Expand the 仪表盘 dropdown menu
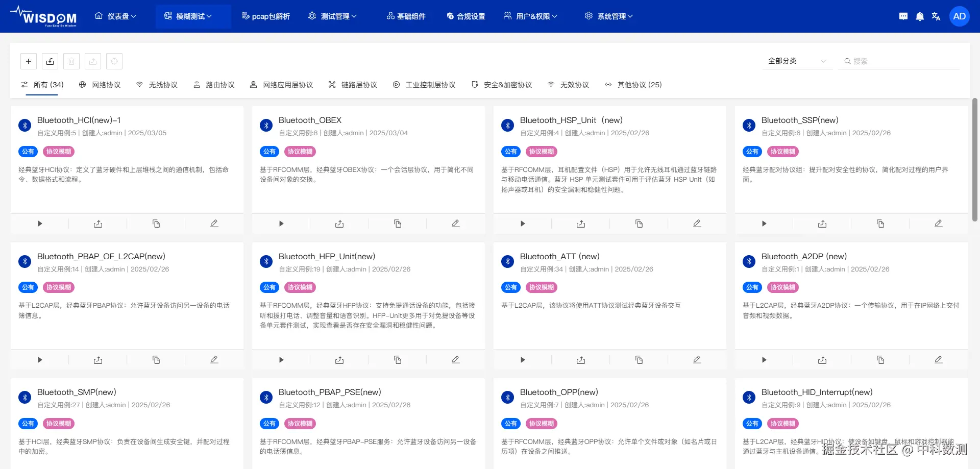 click(116, 16)
